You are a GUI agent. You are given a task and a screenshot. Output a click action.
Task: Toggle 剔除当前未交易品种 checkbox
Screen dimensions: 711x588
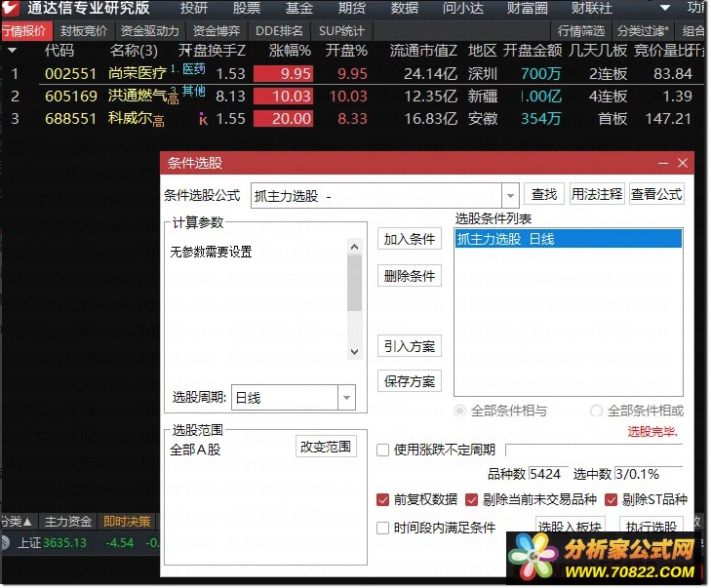[x=472, y=499]
